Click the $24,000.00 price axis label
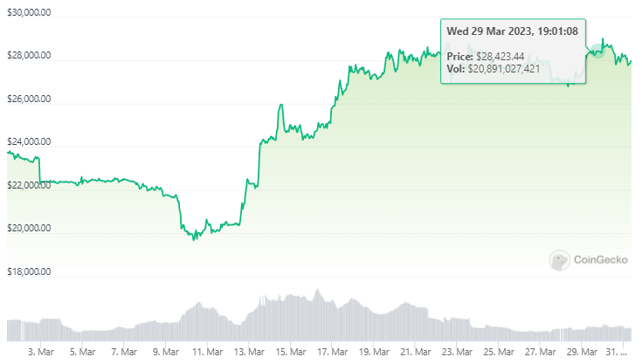 (x=29, y=141)
